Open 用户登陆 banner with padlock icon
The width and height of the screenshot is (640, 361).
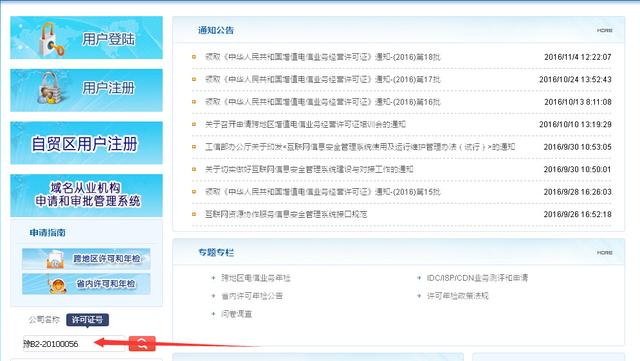click(x=86, y=38)
